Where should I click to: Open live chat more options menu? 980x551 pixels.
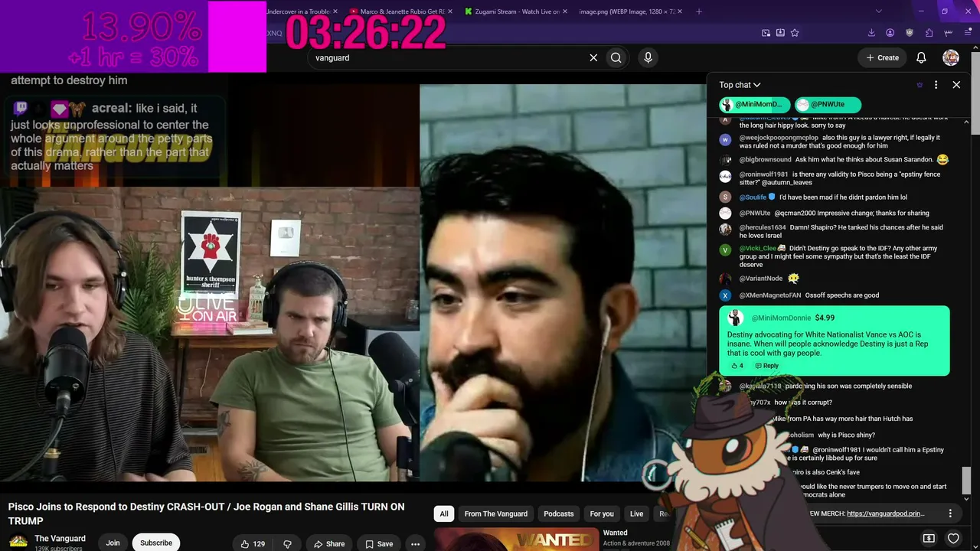(936, 85)
